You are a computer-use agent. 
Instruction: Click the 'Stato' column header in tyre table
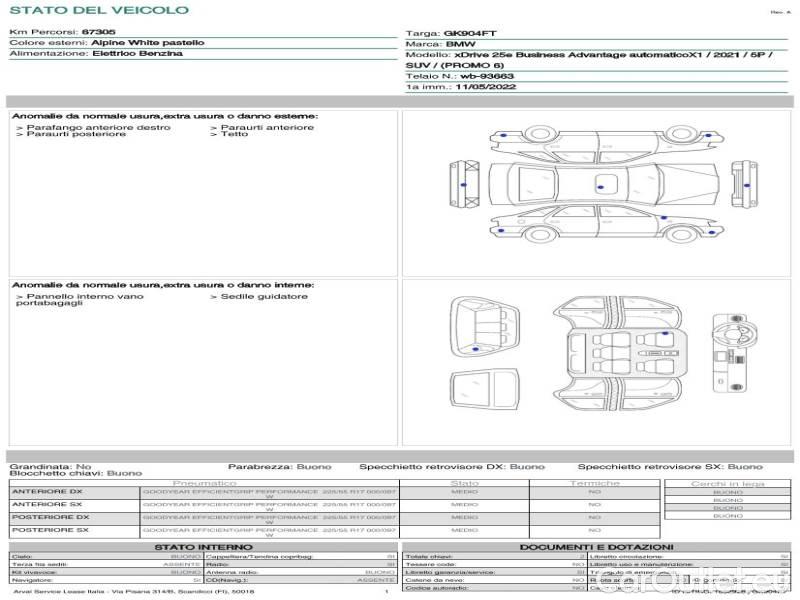click(464, 483)
